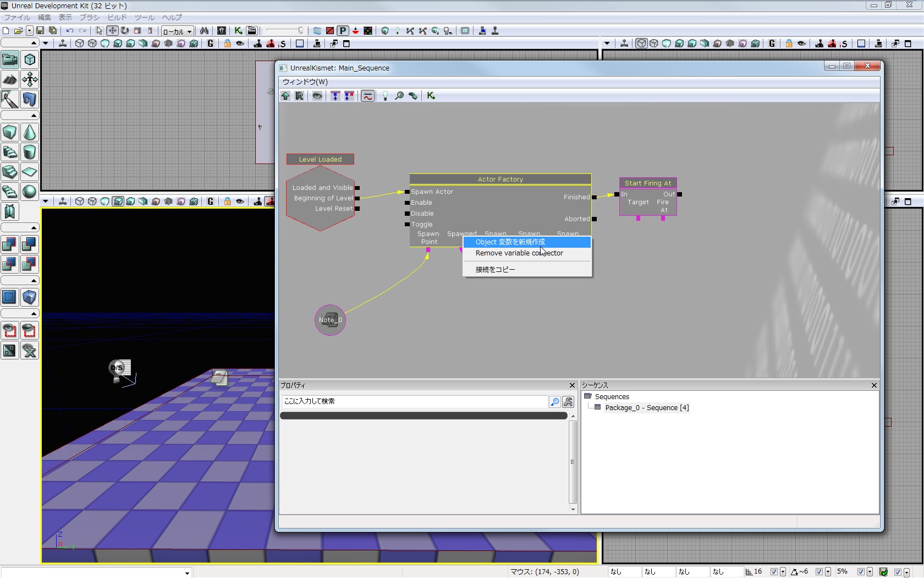Click the lightbulb icon in Kismet toolbar
The width and height of the screenshot is (924, 578).
click(385, 96)
